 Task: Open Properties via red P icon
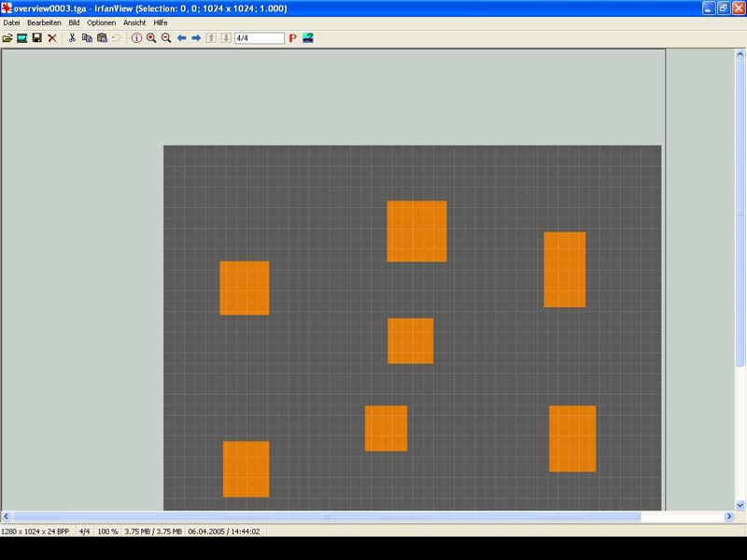coord(292,38)
